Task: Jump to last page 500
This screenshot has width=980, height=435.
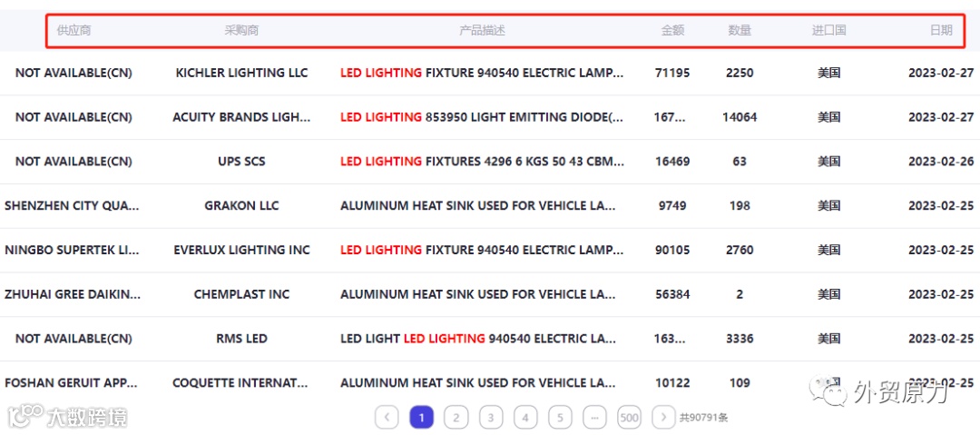Action: point(629,418)
